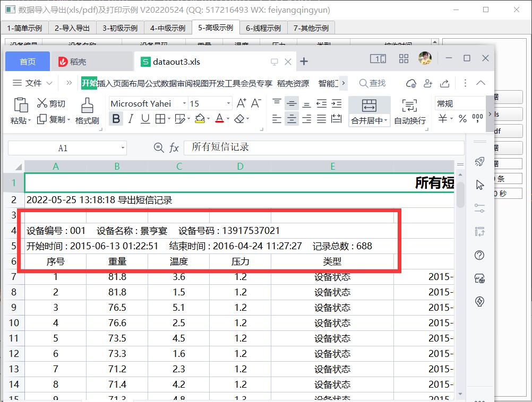Screen dimensions: 532x402
Task: Switch to the 2-导入导出 tab
Action: coord(72,28)
